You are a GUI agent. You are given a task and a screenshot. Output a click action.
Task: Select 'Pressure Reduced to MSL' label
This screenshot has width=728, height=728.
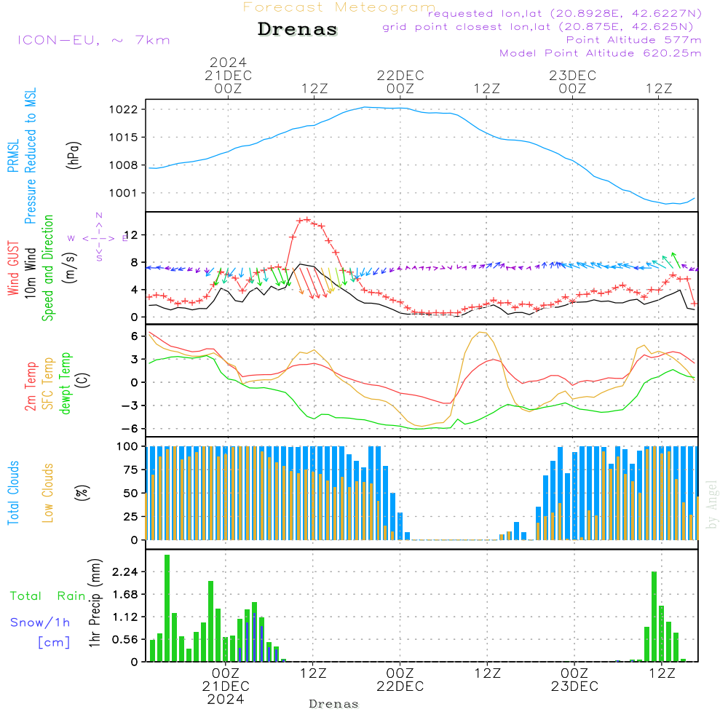(x=30, y=156)
